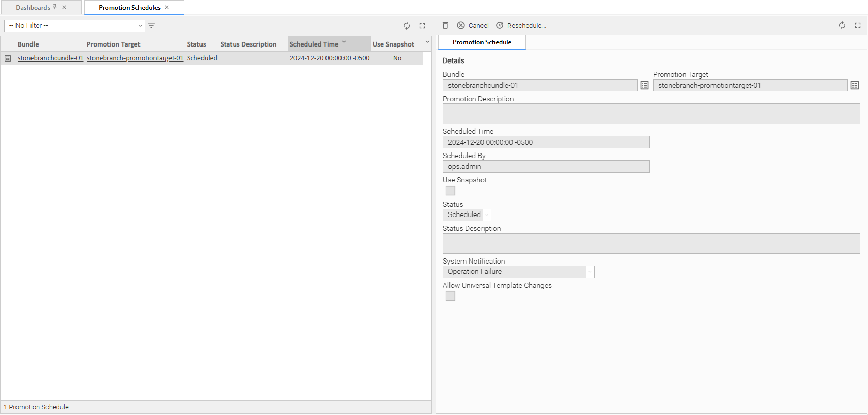This screenshot has width=868, height=415.
Task: Click the filter funnel icon beside No Filter
Action: coord(151,26)
